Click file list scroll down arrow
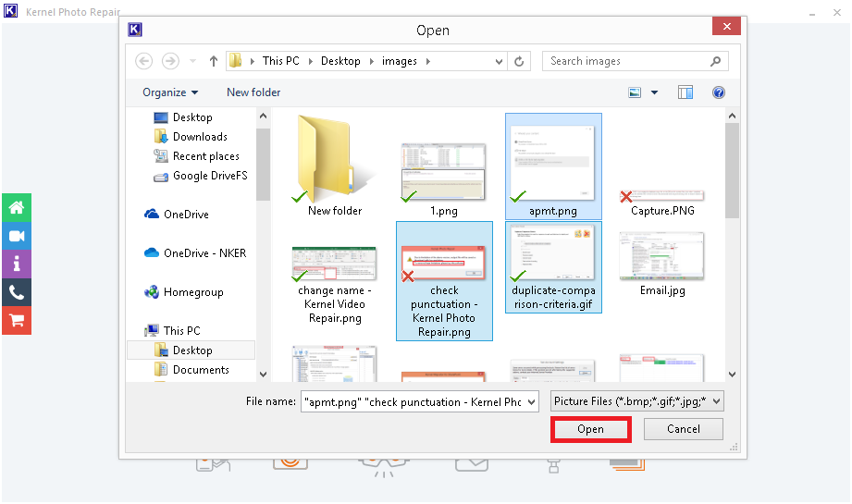 [x=732, y=375]
